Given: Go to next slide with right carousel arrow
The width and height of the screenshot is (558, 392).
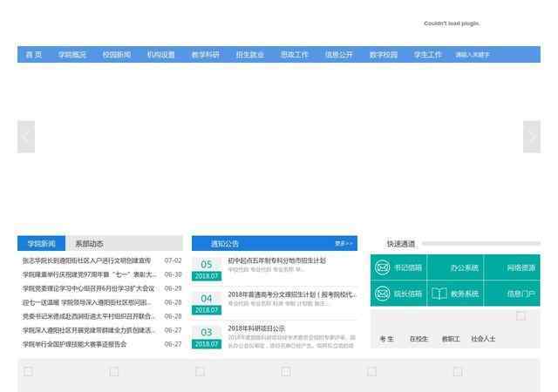Looking at the screenshot, I should [532, 137].
